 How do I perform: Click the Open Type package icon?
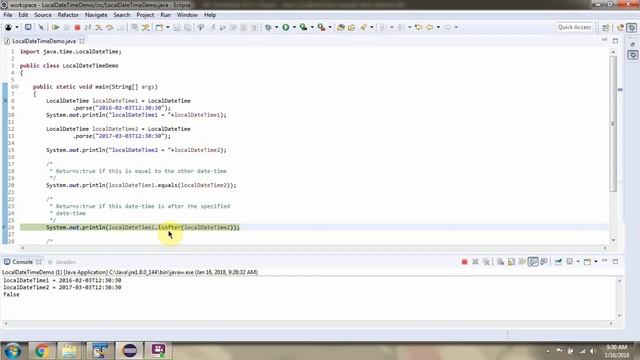pyautogui.click(x=340, y=27)
